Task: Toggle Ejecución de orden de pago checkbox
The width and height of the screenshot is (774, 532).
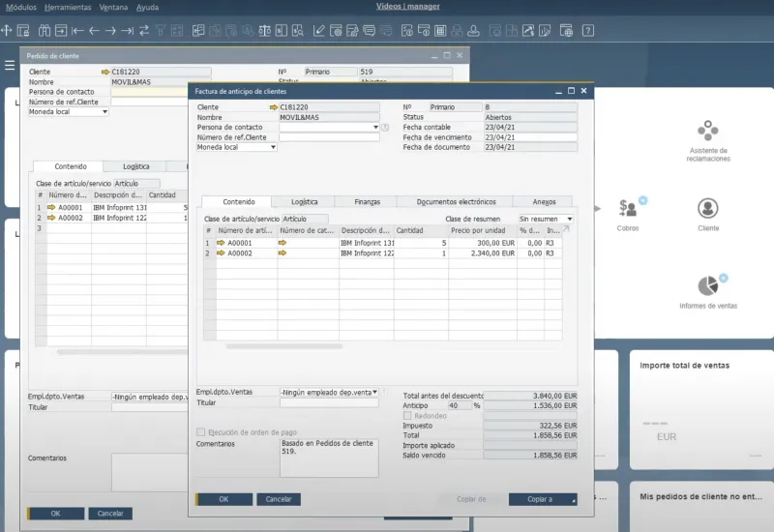Action: tap(201, 432)
